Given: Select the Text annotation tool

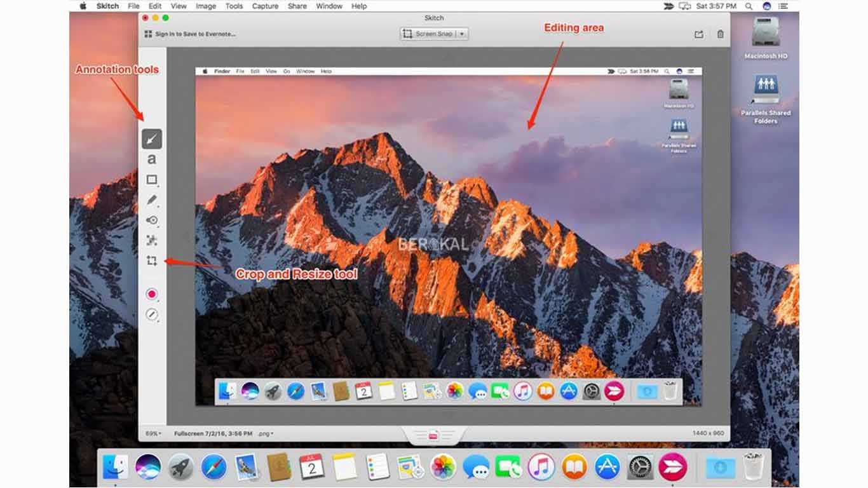Looking at the screenshot, I should 151,159.
